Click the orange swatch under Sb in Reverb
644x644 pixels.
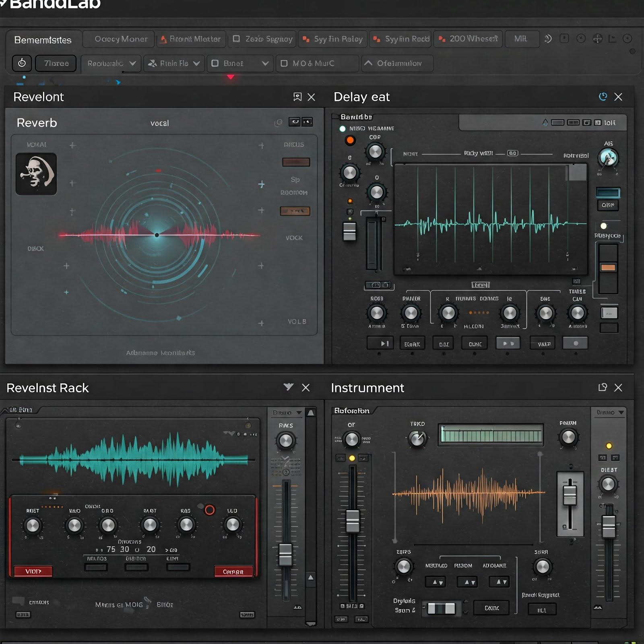pyautogui.click(x=295, y=211)
